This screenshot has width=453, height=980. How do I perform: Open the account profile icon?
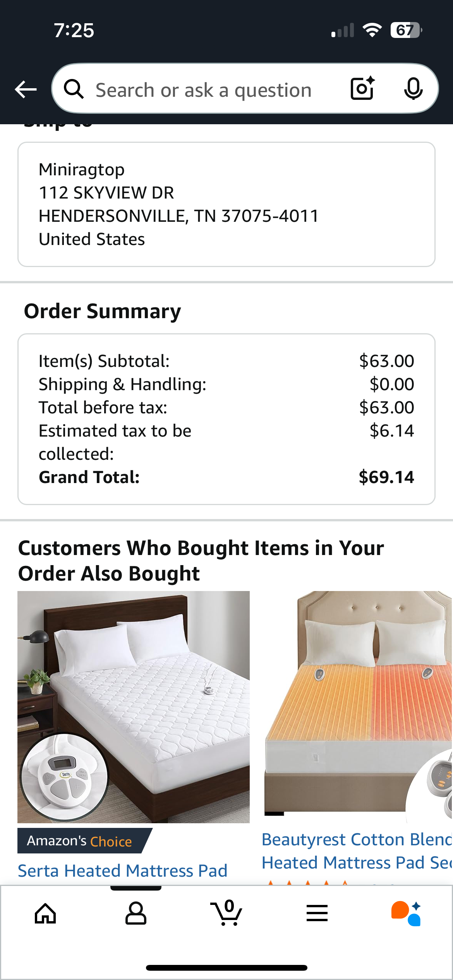pos(136,913)
